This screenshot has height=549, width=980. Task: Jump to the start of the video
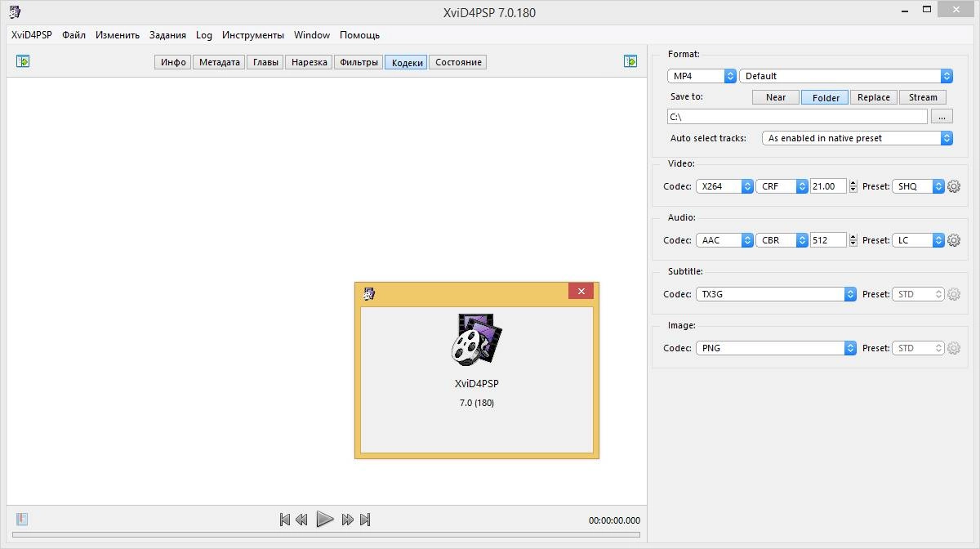click(x=284, y=520)
